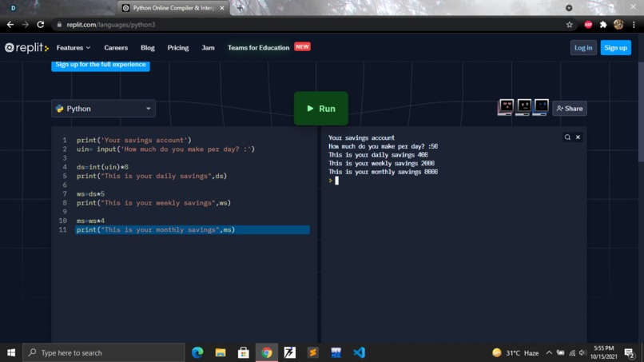Select the first pixel face theme icon
The width and height of the screenshot is (644, 362).
(506, 107)
